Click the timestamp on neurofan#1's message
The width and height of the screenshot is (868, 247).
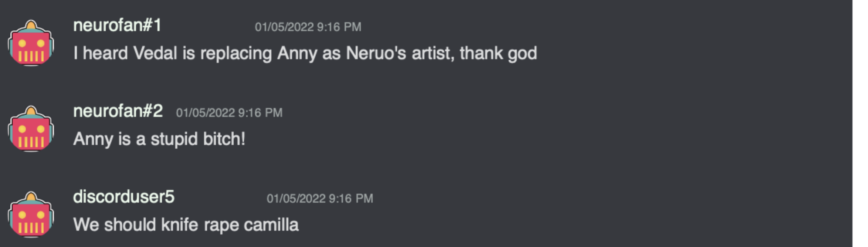coord(308,27)
